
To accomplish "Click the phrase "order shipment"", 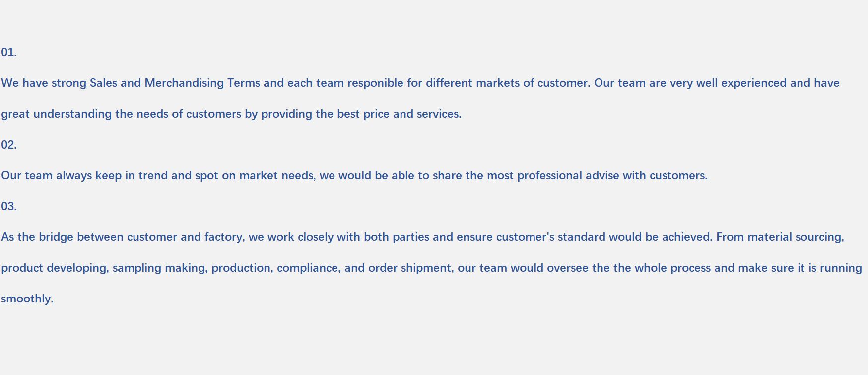I will 409,268.
